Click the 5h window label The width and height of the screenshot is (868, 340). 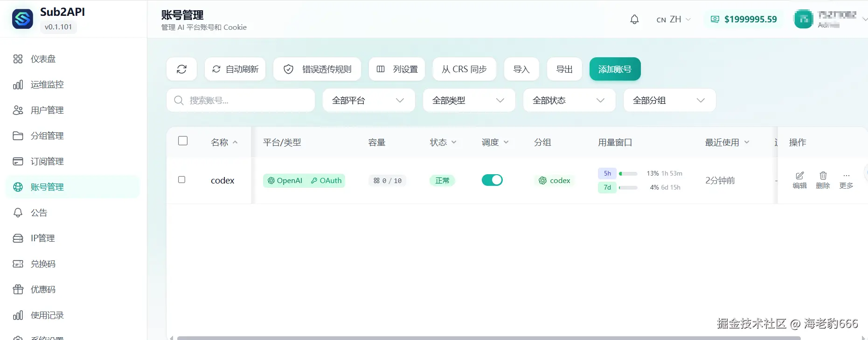(x=607, y=173)
